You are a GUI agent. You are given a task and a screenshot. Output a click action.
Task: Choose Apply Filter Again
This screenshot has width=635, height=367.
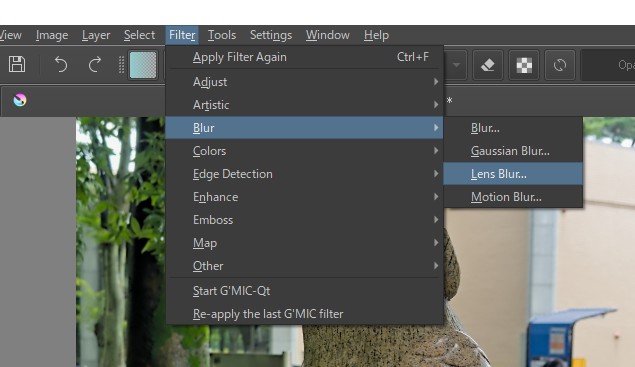click(305, 57)
